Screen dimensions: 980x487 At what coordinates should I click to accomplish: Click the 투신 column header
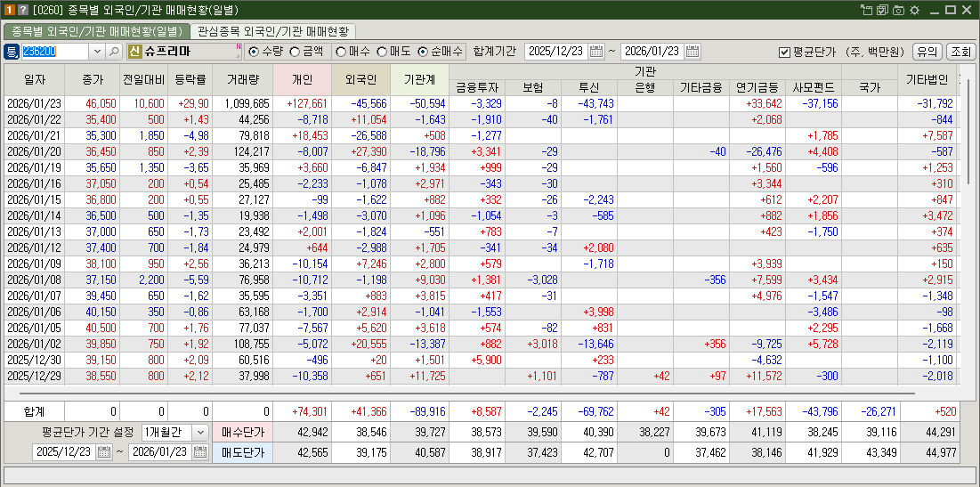[x=589, y=87]
